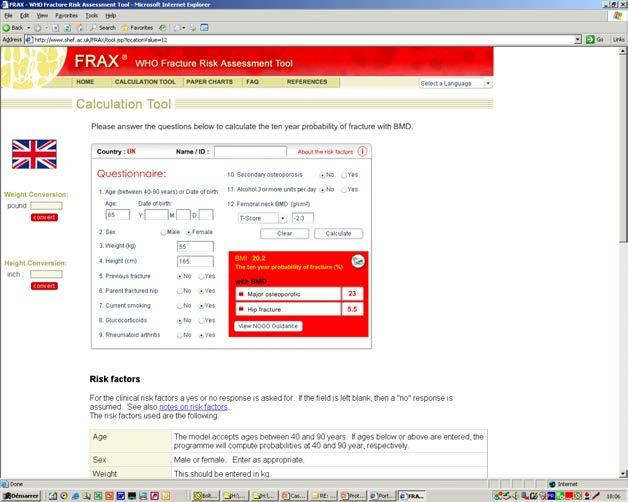Set Previous fracture to Yes
Screen dimensions: 628x502
pos(201,276)
